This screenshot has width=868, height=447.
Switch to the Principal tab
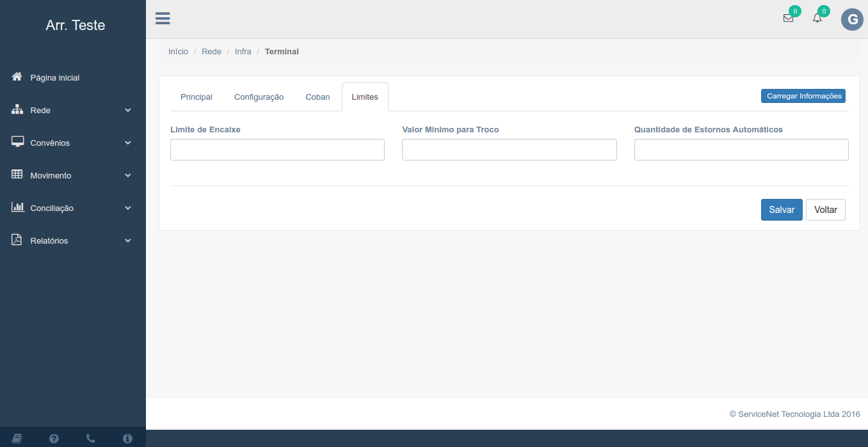click(197, 97)
